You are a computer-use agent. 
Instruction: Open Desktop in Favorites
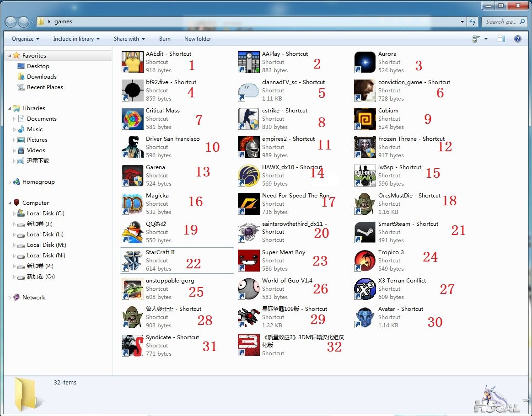(x=38, y=66)
